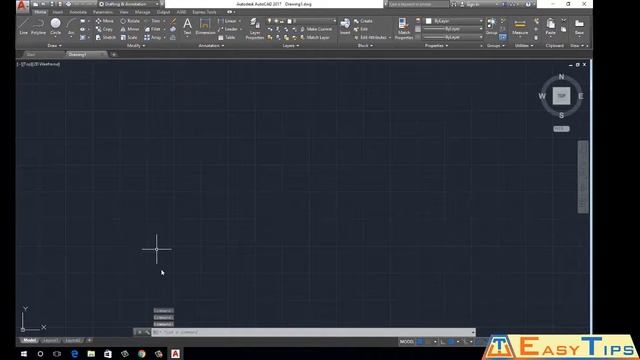
Task: Open the Insert ribbon tab
Action: [x=58, y=12]
